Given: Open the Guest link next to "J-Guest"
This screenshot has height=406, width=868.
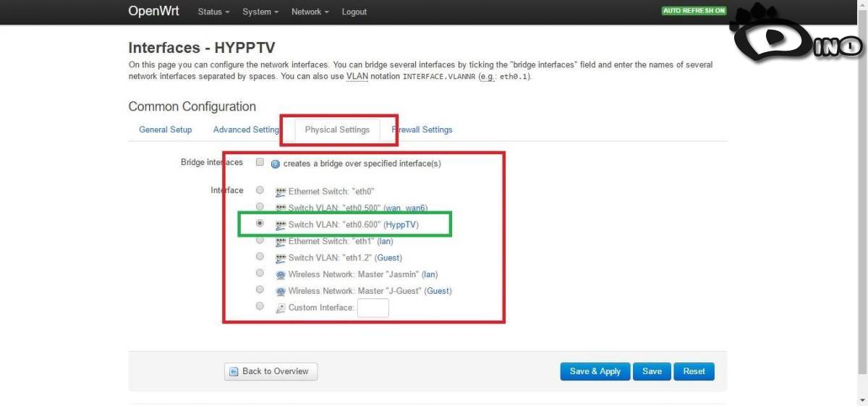Looking at the screenshot, I should [x=438, y=291].
